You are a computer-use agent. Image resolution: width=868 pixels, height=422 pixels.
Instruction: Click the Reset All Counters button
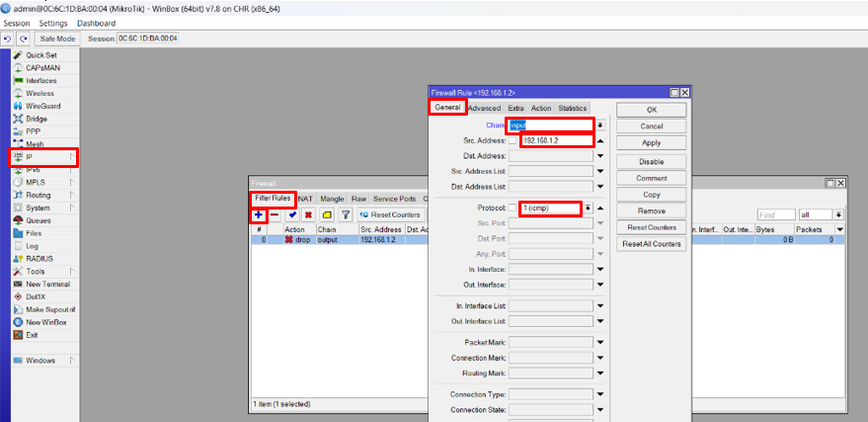pos(651,243)
